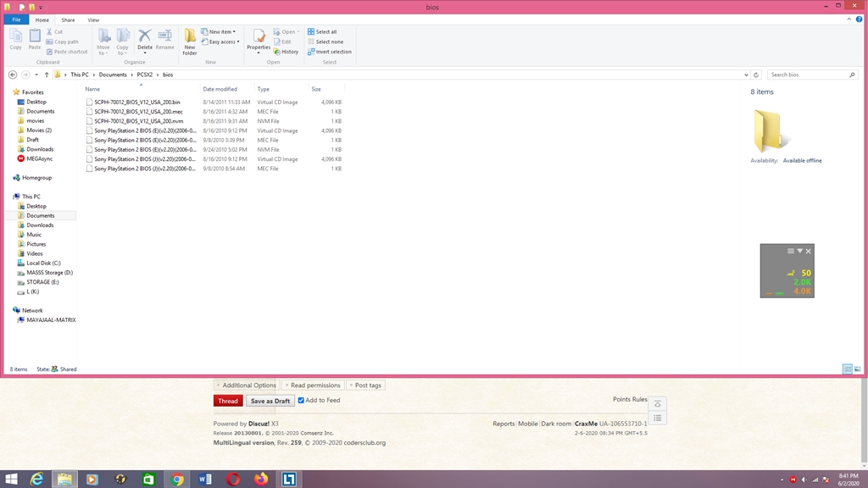The image size is (868, 488).
Task: Click the Save as Draft button
Action: click(x=270, y=401)
